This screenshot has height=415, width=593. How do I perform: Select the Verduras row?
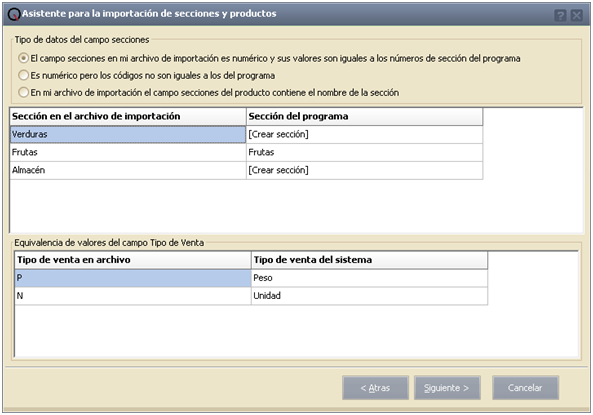[128, 134]
